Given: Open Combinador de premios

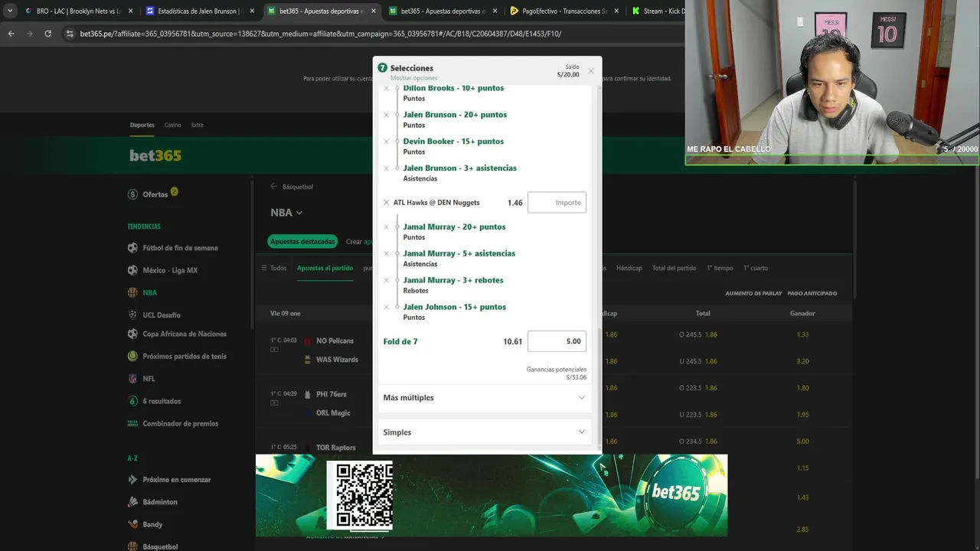Looking at the screenshot, I should 180,423.
